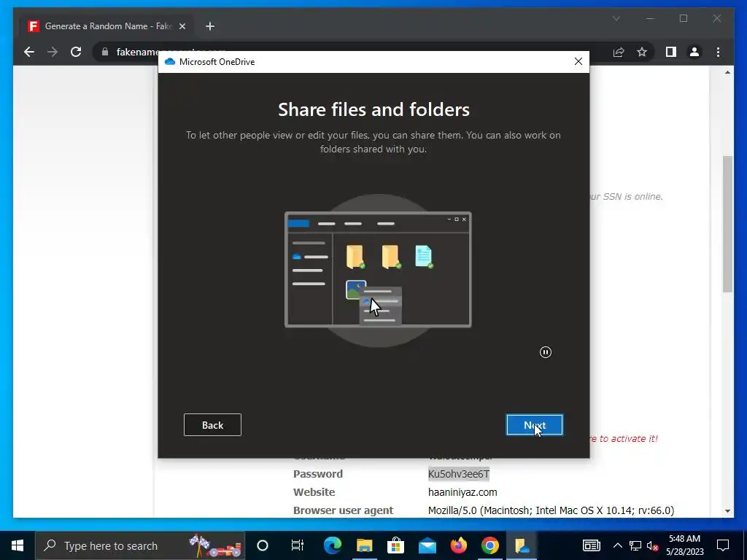The width and height of the screenshot is (747, 560).
Task: Click the racing cars search highlight icon
Action: 215,545
